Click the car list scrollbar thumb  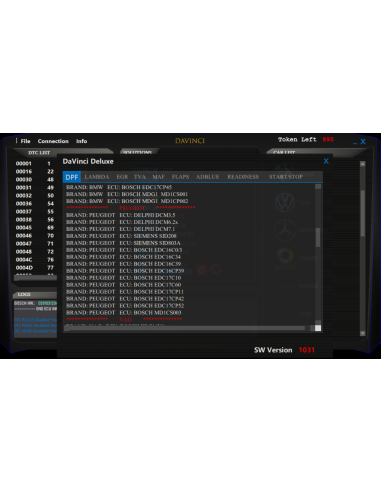pyautogui.click(x=363, y=213)
